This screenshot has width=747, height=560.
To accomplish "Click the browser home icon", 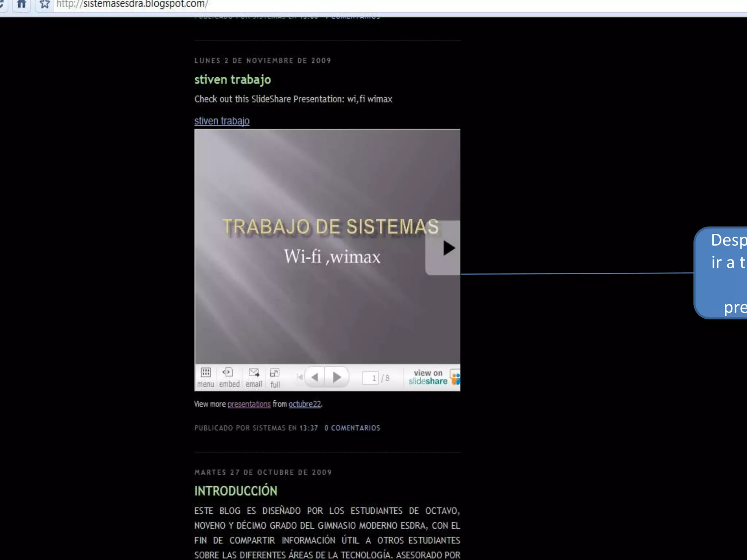I will pyautogui.click(x=22, y=4).
